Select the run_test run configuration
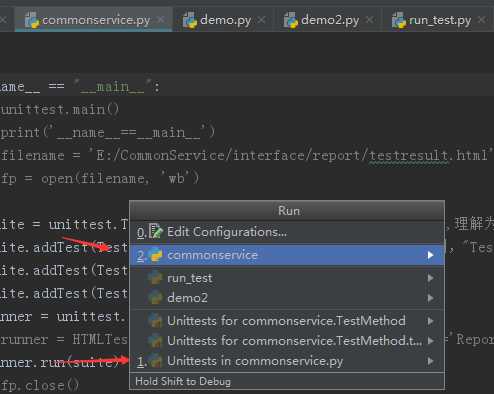Screen dimensions: 494x394 point(287,278)
